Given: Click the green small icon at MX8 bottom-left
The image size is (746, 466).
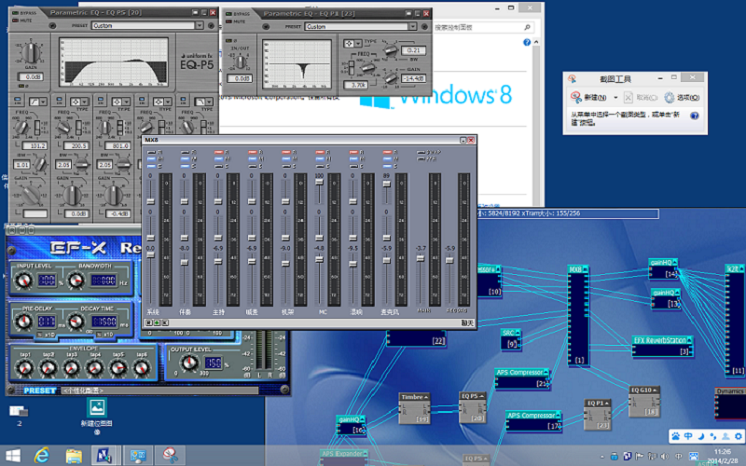Looking at the screenshot, I should pyautogui.click(x=157, y=323).
